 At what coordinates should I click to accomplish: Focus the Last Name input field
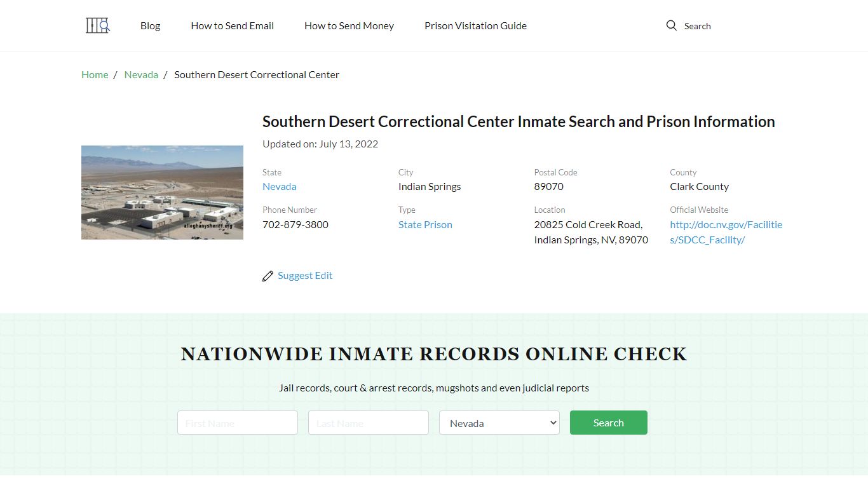[x=369, y=423]
